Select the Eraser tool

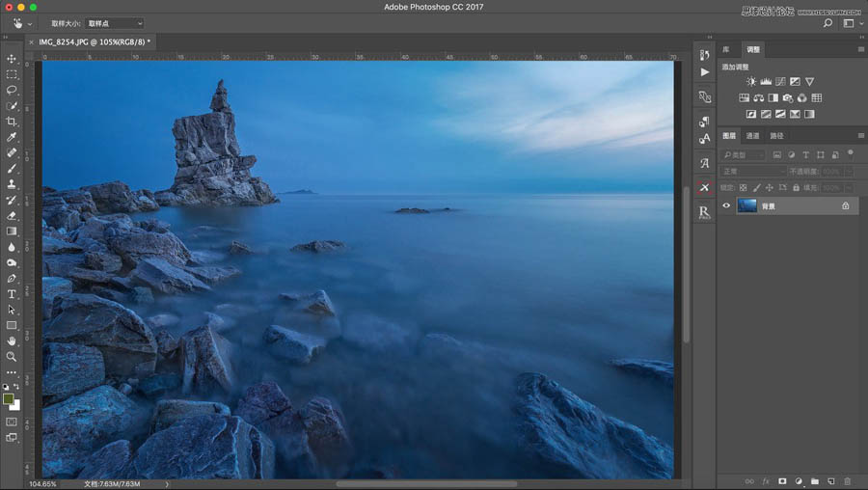[11, 215]
